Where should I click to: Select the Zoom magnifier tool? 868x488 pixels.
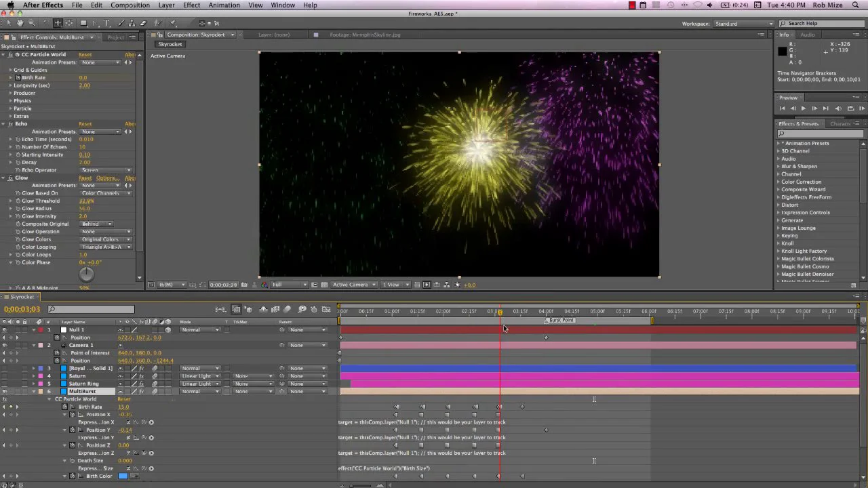pos(31,23)
